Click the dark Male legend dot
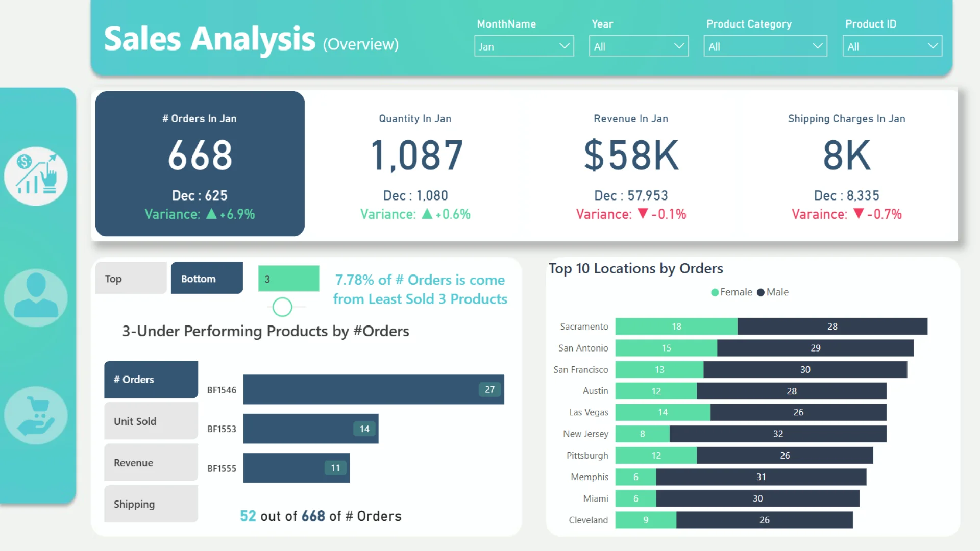 (x=761, y=292)
